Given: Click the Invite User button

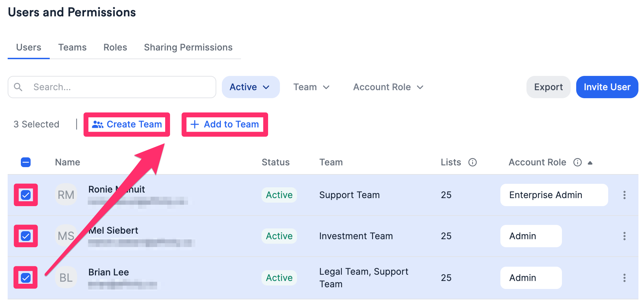Looking at the screenshot, I should pos(607,87).
